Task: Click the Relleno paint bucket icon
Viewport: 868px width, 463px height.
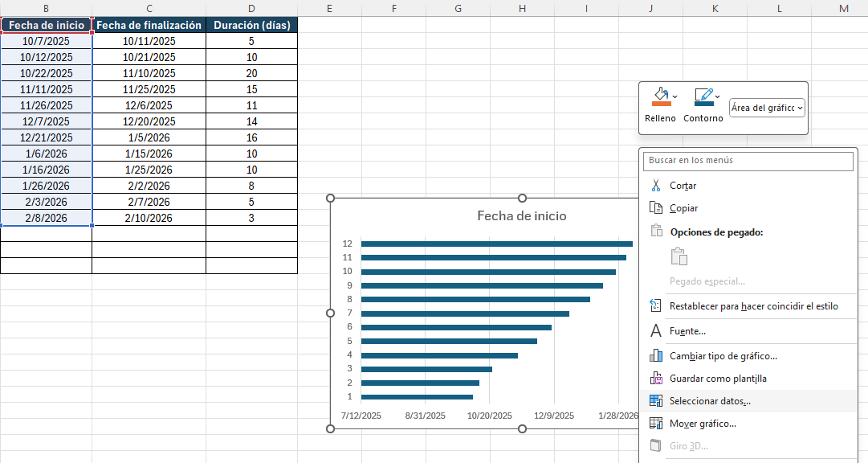Action: pos(661,97)
